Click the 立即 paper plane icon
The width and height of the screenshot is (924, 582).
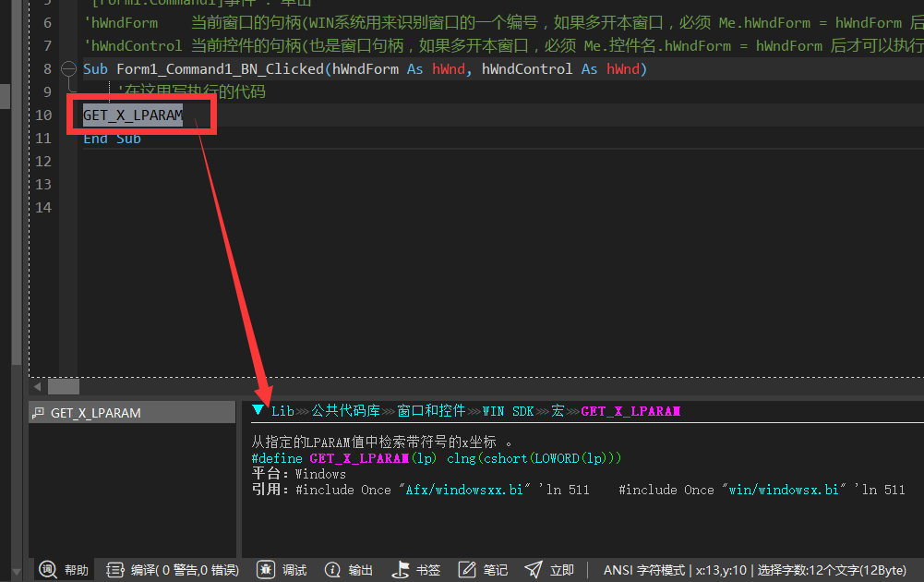point(534,569)
